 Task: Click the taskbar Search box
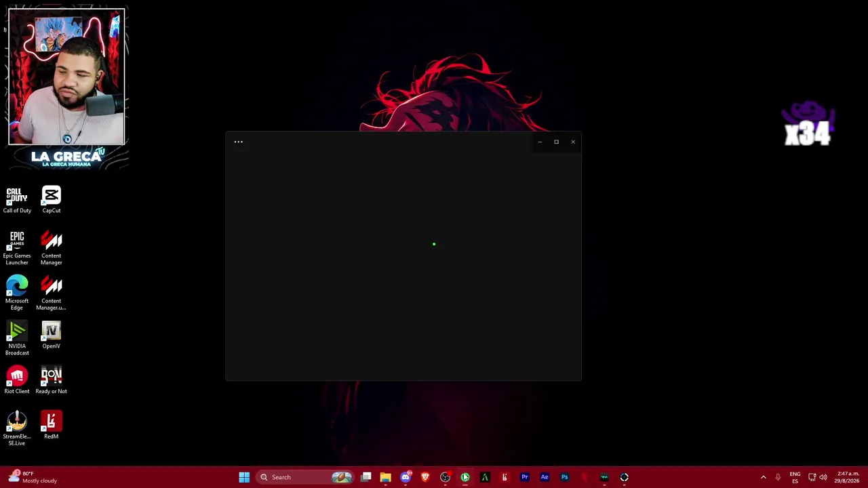[305, 477]
